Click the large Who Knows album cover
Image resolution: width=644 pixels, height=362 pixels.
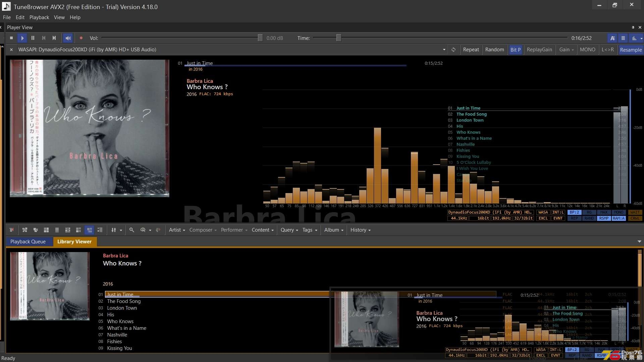pos(90,128)
